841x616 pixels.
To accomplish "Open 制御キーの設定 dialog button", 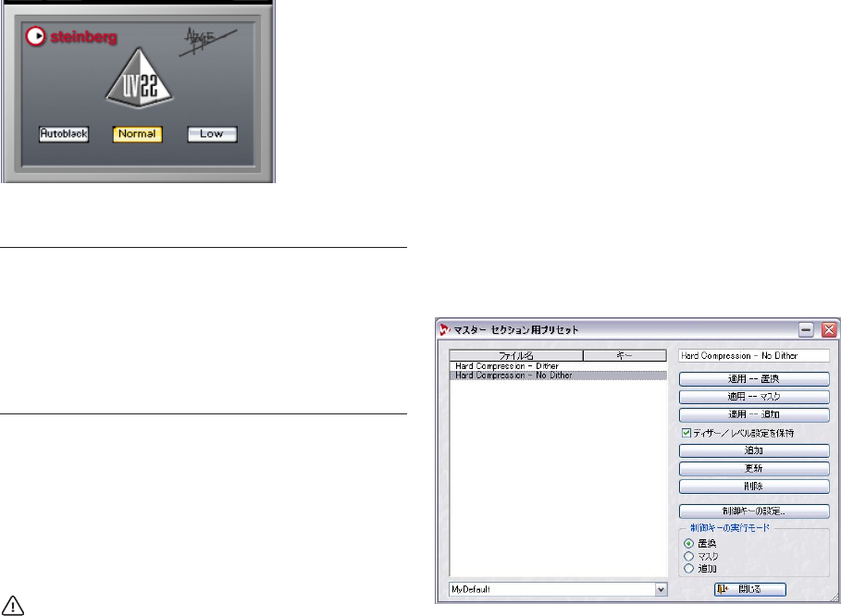I will pyautogui.click(x=754, y=511).
